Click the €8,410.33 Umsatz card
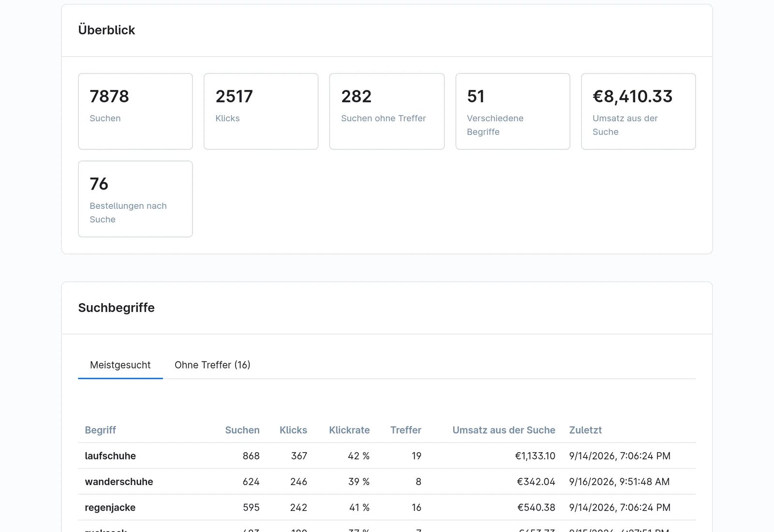 point(639,111)
